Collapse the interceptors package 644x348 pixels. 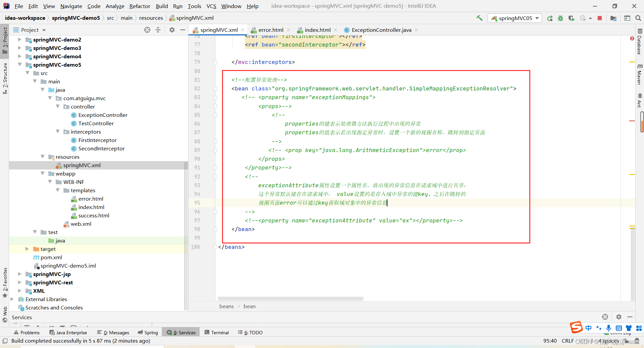(x=57, y=132)
